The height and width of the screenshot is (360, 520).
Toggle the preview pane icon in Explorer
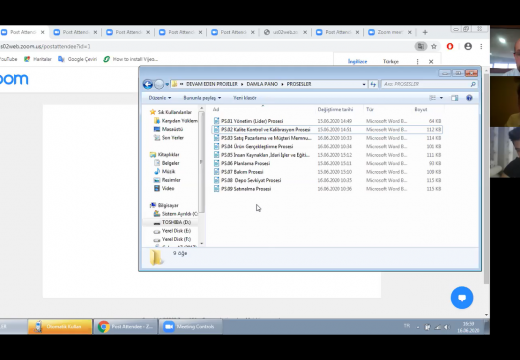[x=454, y=98]
